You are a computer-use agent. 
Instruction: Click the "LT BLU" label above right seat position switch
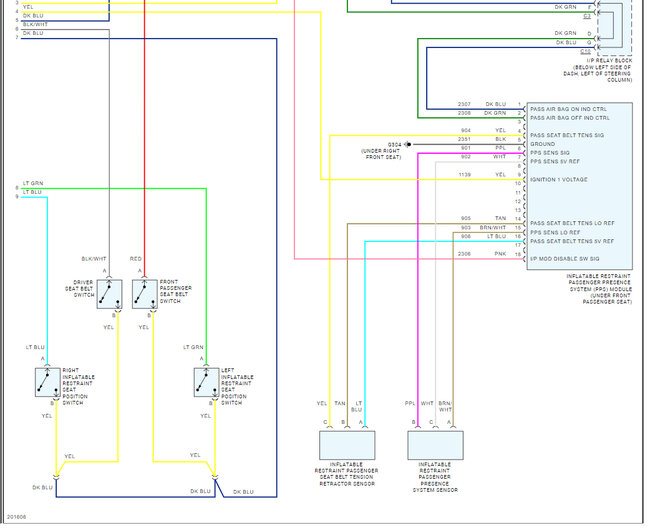tap(35, 347)
